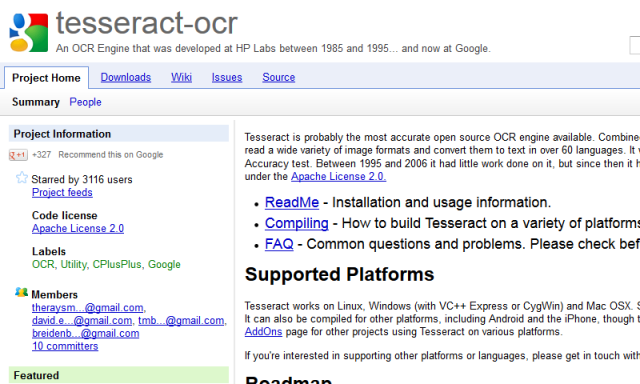Image resolution: width=640 pixels, height=384 pixels.
Task: Follow the Project feeds link
Action: (62, 192)
